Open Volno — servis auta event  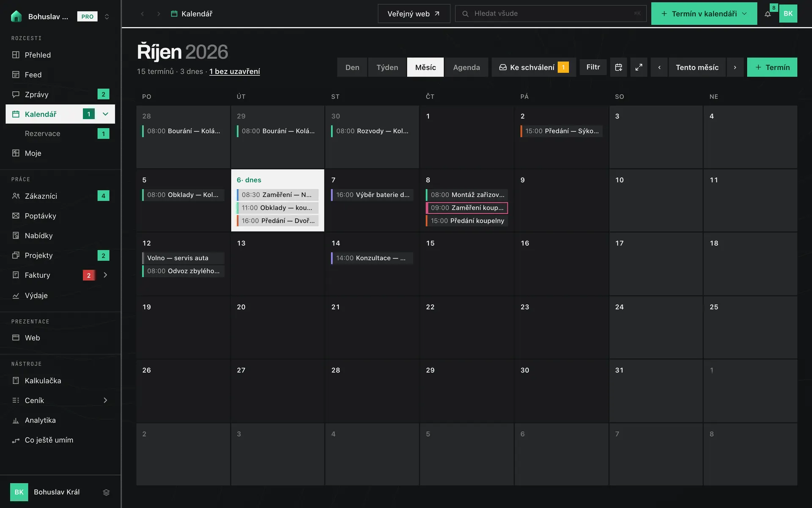[183, 258]
